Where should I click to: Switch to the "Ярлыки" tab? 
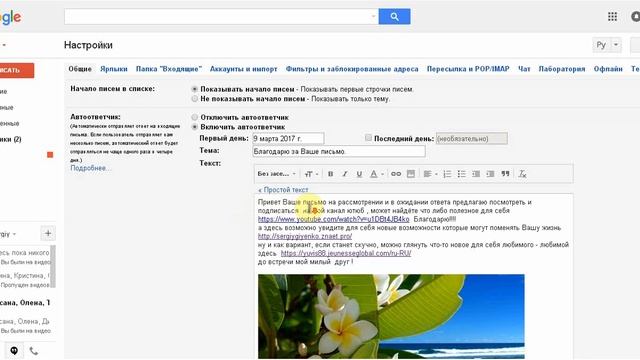(114, 69)
